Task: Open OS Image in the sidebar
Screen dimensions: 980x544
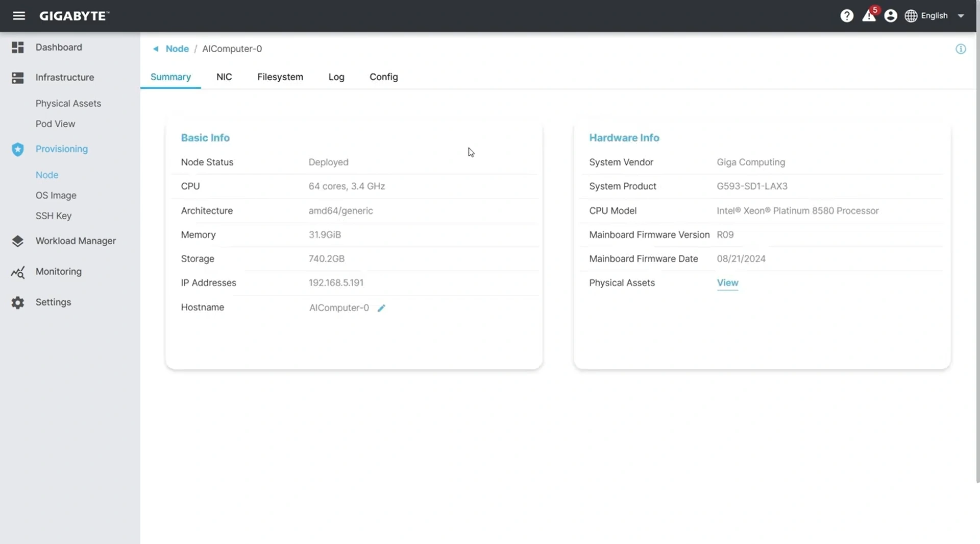Action: pyautogui.click(x=56, y=196)
